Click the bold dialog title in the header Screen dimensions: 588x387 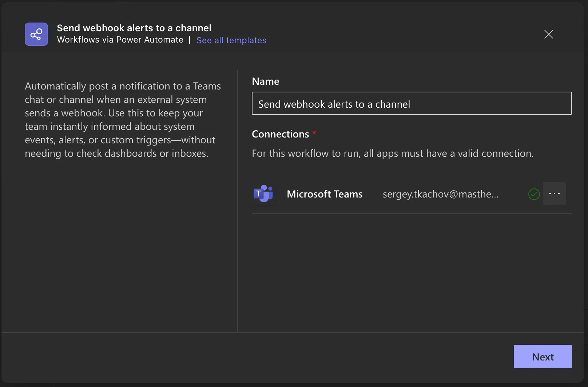[x=134, y=28]
